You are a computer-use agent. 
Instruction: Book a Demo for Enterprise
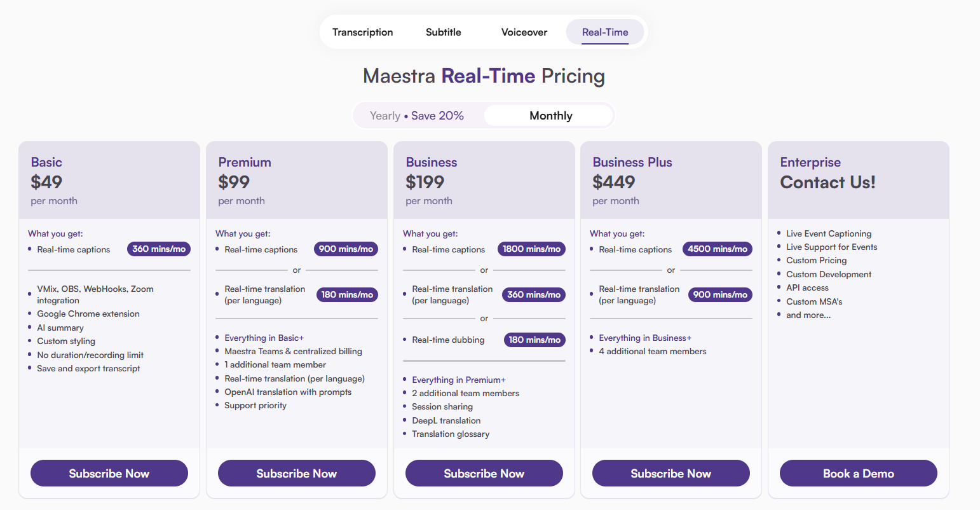tap(859, 473)
